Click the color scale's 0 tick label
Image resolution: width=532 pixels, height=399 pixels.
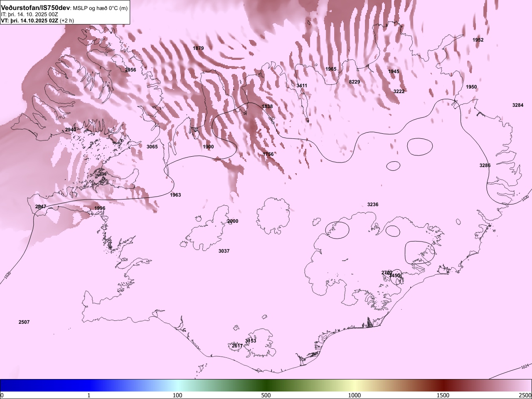pyautogui.click(x=2, y=395)
